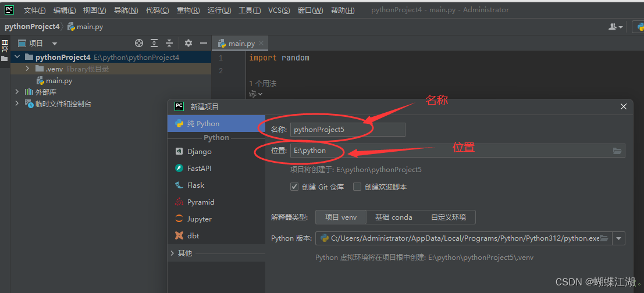Viewport: 644px width, 293px height.
Task: Expand the 外部库 node
Action: [17, 91]
